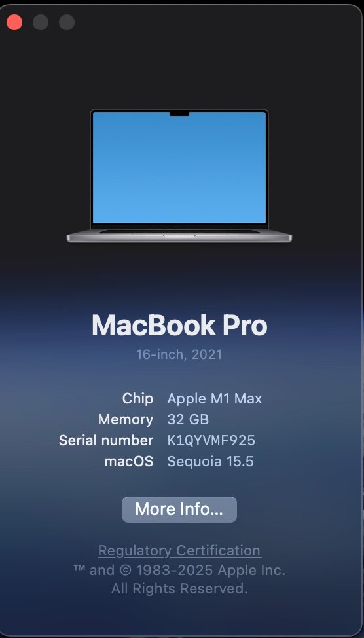This screenshot has width=364, height=638.
Task: Open the Regulatory Certification link
Action: tap(179, 550)
